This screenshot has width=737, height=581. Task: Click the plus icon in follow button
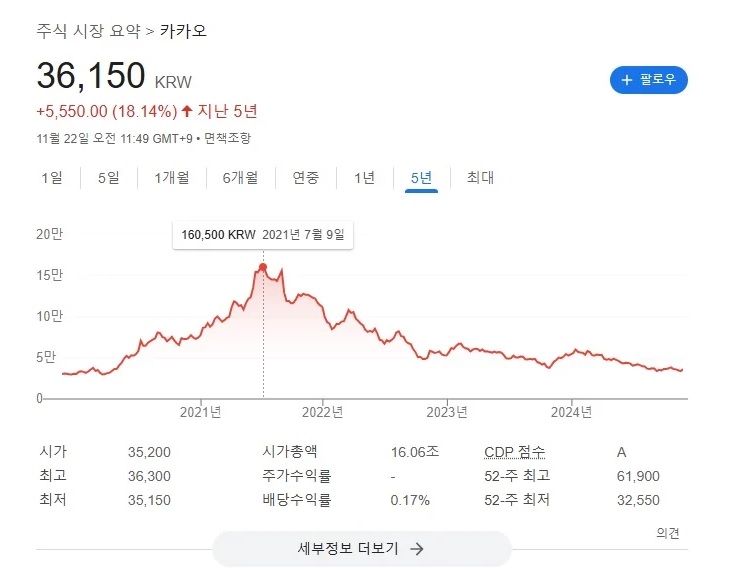tap(627, 80)
